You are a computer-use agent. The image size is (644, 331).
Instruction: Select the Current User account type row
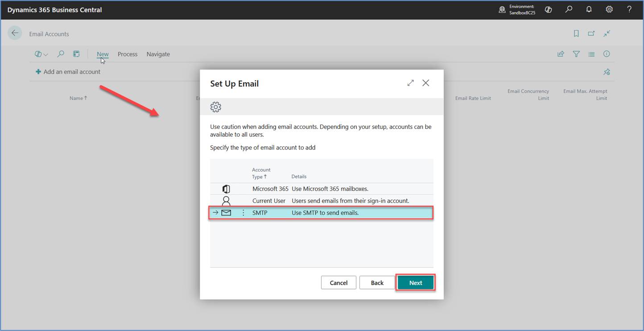point(322,201)
